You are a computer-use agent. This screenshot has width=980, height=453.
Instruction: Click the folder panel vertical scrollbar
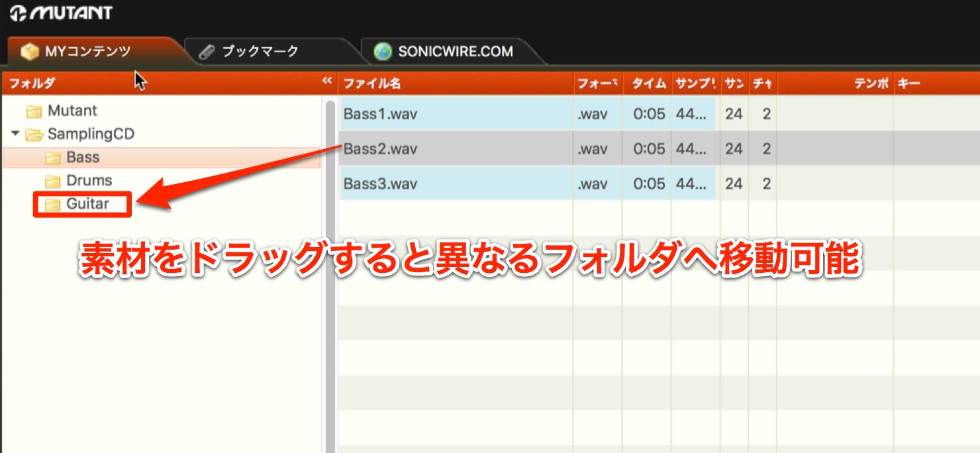330,276
